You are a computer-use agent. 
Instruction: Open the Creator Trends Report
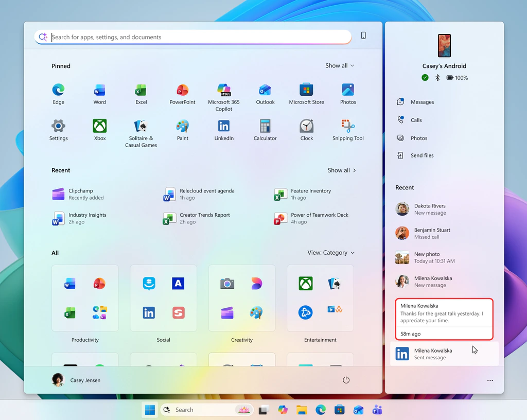[197, 218]
